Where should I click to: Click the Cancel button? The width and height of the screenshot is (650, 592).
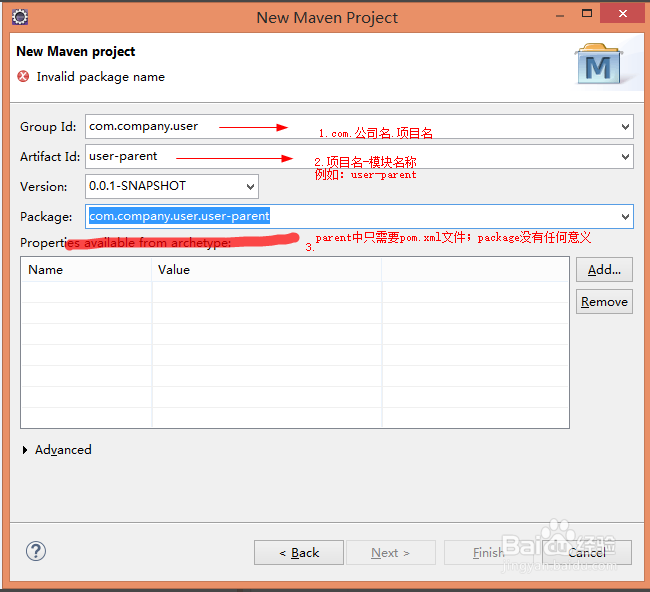pos(587,553)
